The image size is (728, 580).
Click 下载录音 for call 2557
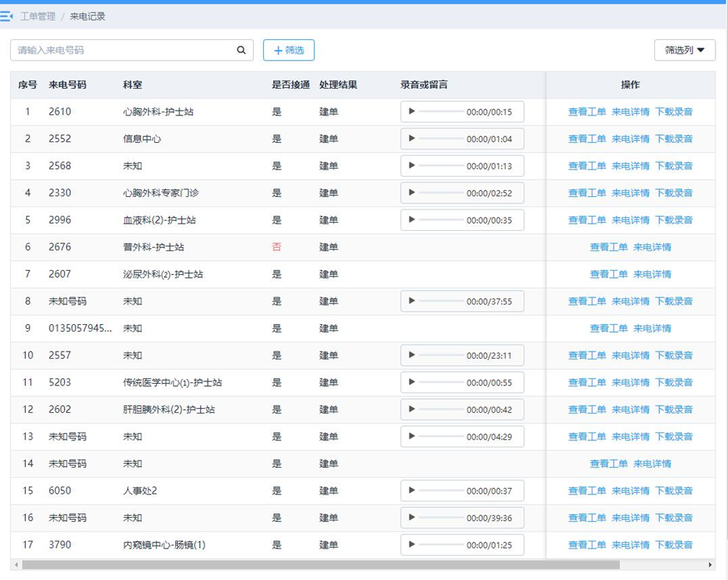[x=674, y=356]
